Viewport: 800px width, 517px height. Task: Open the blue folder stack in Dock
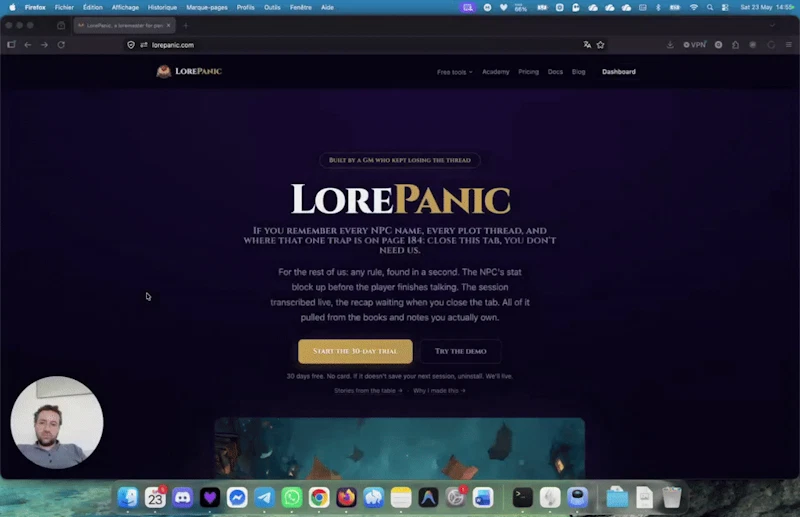point(617,497)
